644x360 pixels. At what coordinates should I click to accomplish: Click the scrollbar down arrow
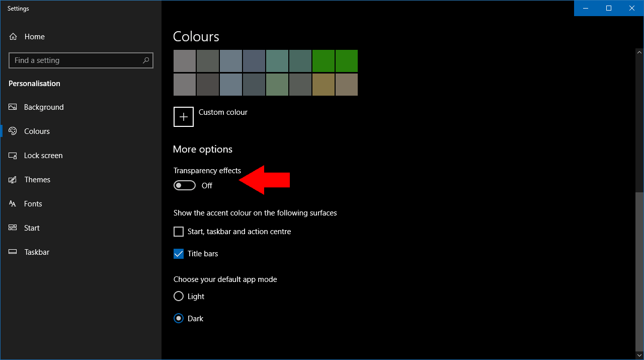point(639,355)
